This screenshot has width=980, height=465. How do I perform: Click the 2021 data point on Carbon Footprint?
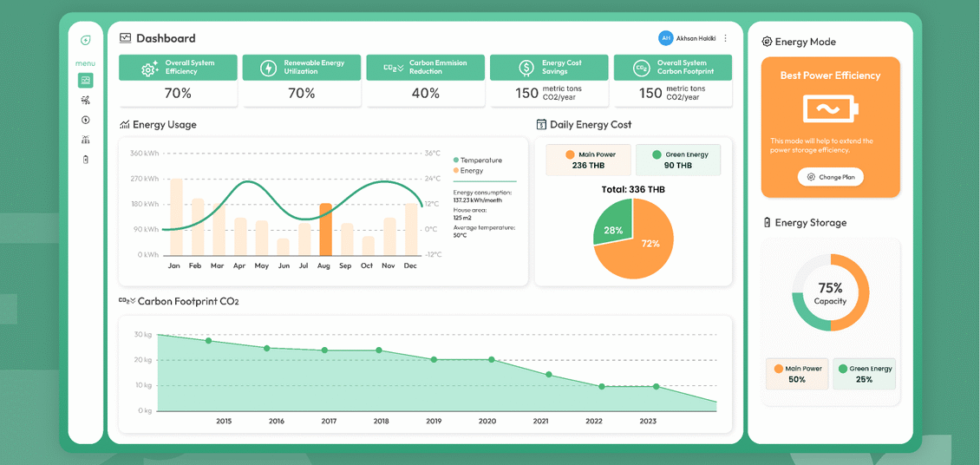click(549, 375)
